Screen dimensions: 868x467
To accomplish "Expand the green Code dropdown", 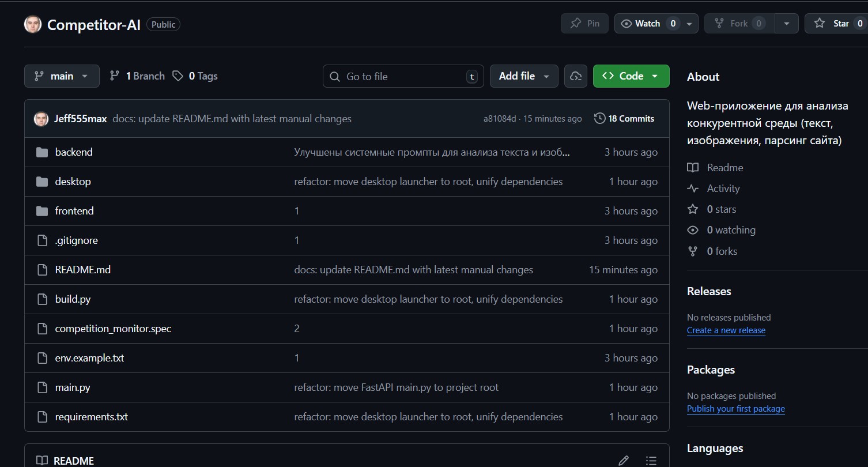I will click(x=631, y=76).
